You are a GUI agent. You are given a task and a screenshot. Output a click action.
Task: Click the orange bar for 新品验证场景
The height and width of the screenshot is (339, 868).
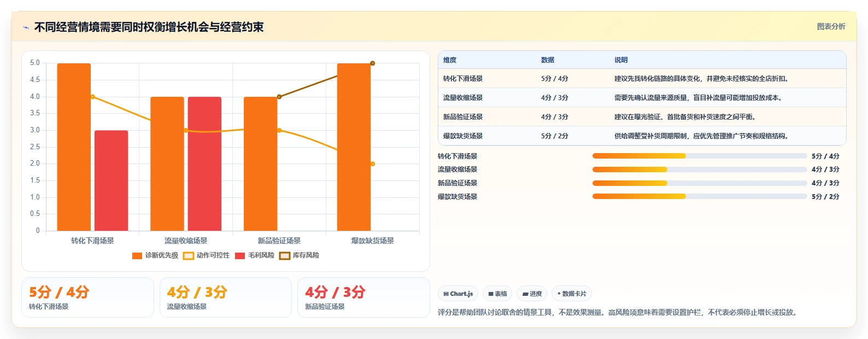261,164
